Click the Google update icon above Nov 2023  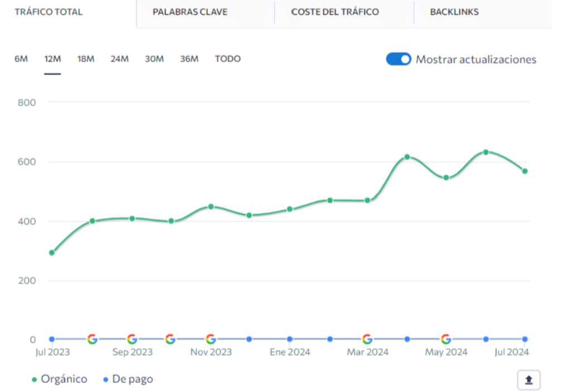(211, 339)
